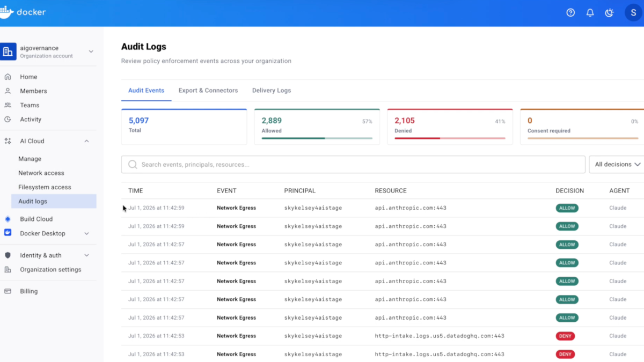The height and width of the screenshot is (362, 644).
Task: Click the Identity & auth shield icon
Action: click(8, 255)
